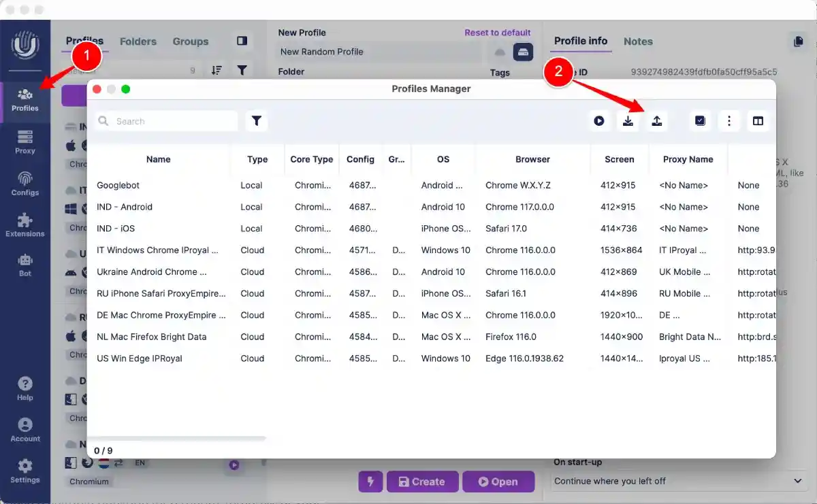Select Proxy from the left sidebar
Viewport: 817px width, 504px height.
pyautogui.click(x=25, y=141)
